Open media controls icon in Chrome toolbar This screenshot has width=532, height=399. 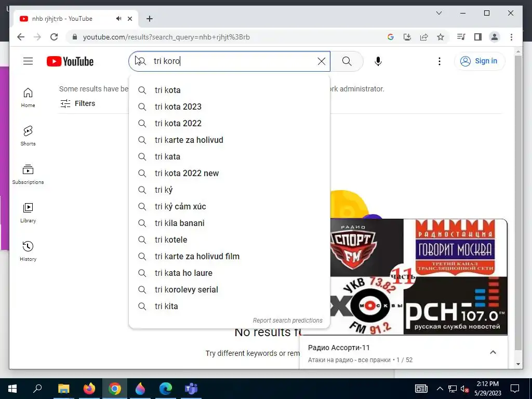461,37
